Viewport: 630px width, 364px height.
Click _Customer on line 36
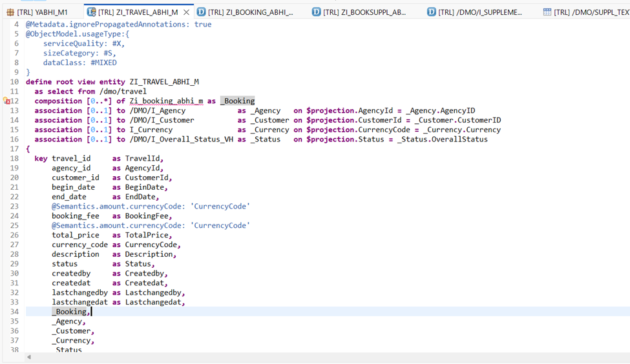coord(71,330)
